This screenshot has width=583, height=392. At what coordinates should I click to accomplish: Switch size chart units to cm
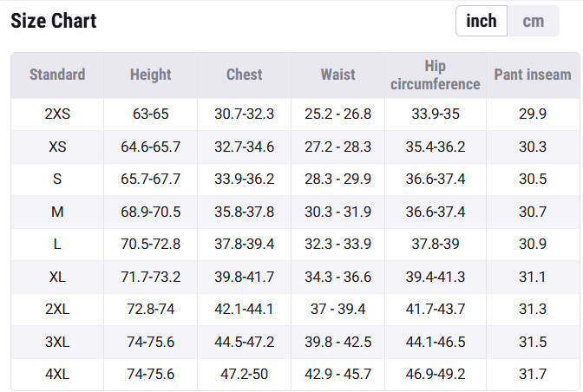pyautogui.click(x=533, y=21)
